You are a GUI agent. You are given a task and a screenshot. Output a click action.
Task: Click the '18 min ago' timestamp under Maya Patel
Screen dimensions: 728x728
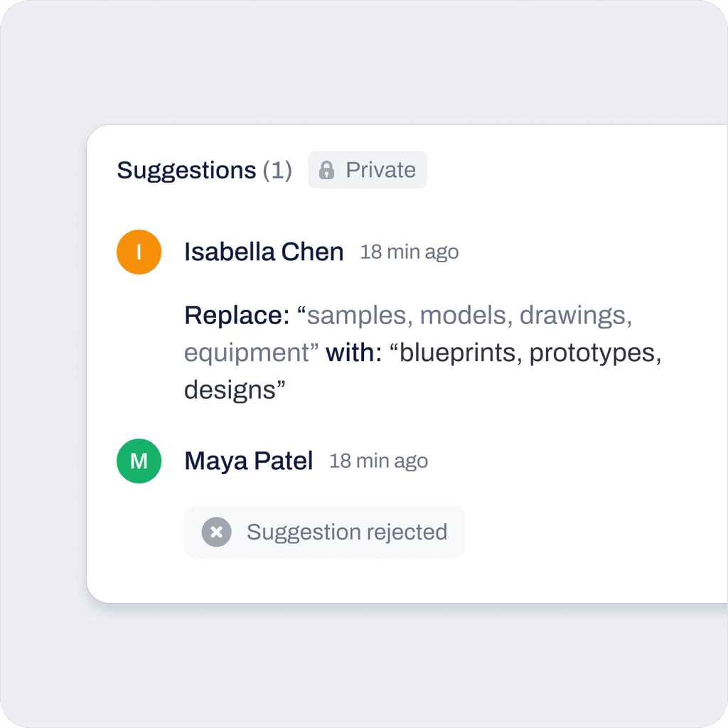tap(378, 461)
